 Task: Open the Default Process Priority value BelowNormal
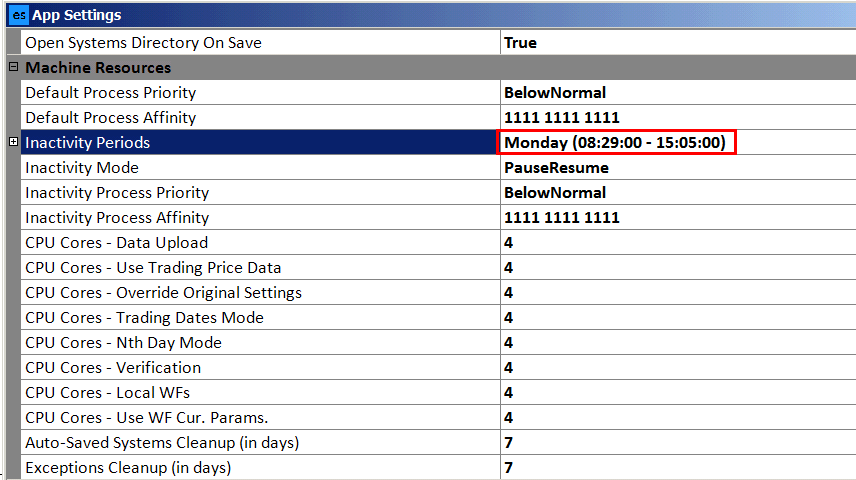pos(555,93)
